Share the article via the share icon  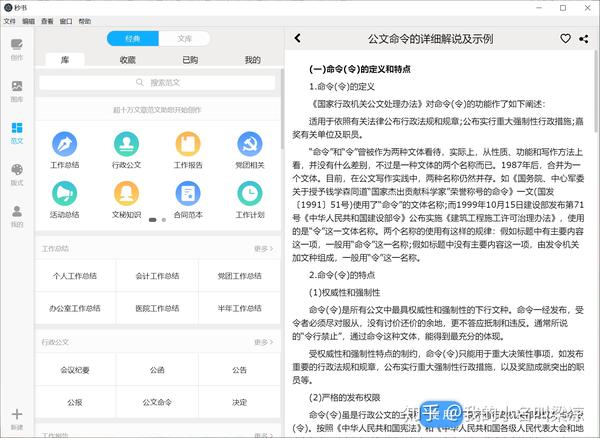click(x=584, y=39)
